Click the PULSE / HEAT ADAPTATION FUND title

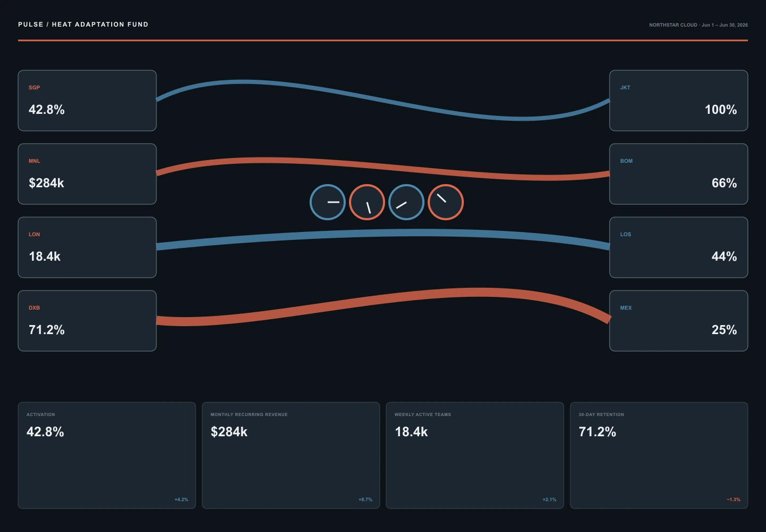click(83, 24)
